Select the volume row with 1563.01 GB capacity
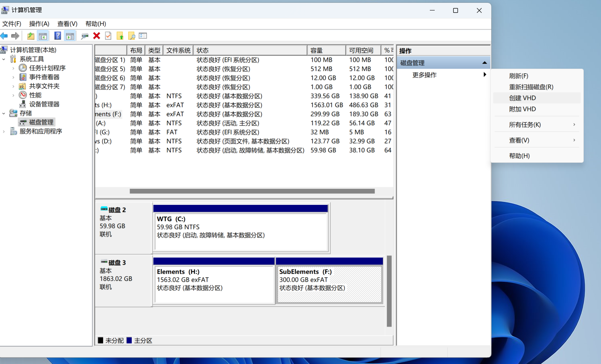The width and height of the screenshot is (601, 364). tap(244, 105)
